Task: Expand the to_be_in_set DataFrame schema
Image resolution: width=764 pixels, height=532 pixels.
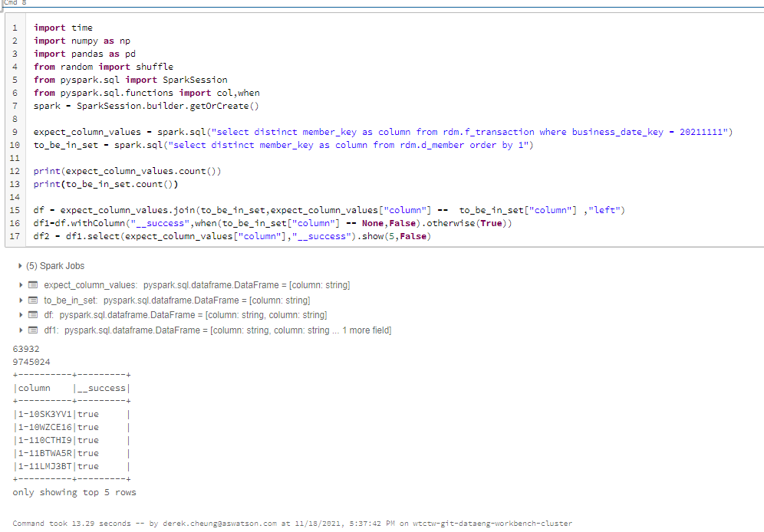Action: click(21, 300)
